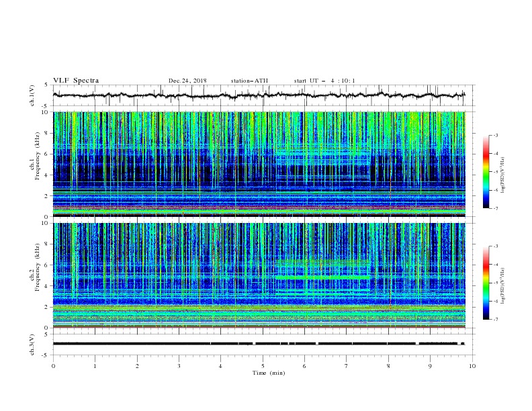Click the ch.2 'Frequency (kHz)' axis label
This screenshot has height=411, width=532.
coord(38,267)
